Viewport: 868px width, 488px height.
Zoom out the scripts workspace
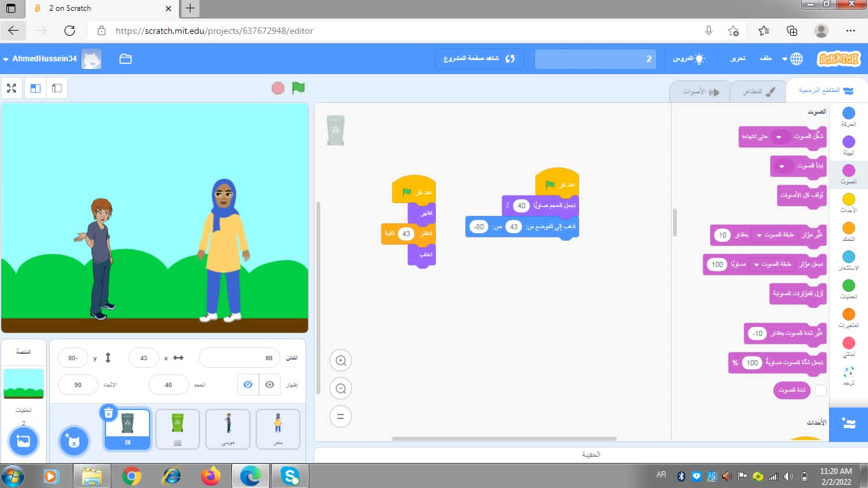[341, 389]
